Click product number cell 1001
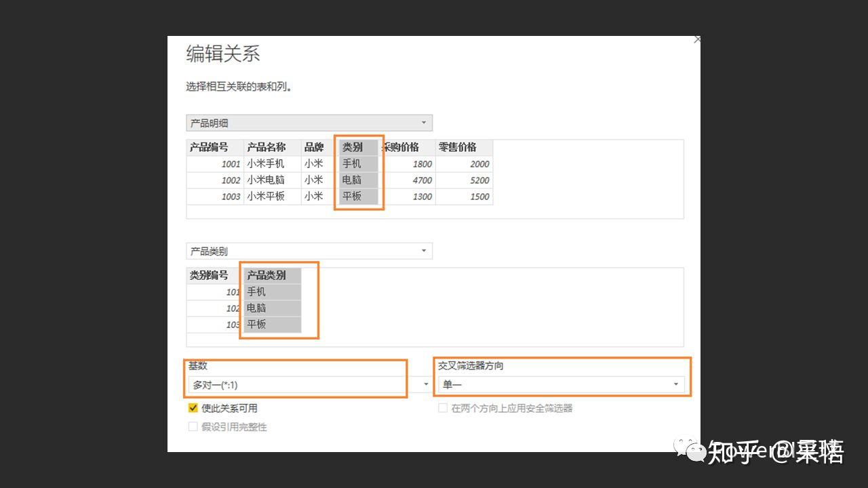Image resolution: width=868 pixels, height=488 pixels. tap(215, 164)
